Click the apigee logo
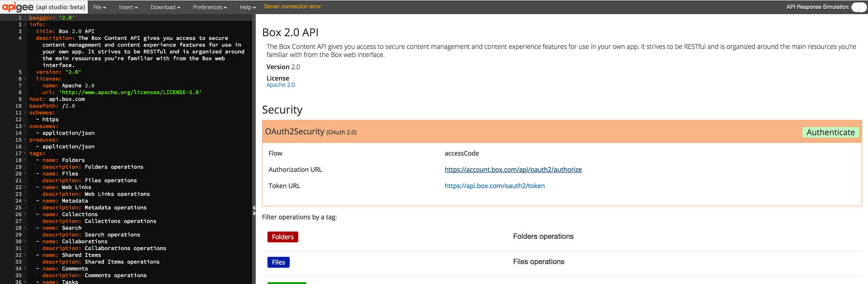Screen dimensions: 868x284 tap(18, 7)
